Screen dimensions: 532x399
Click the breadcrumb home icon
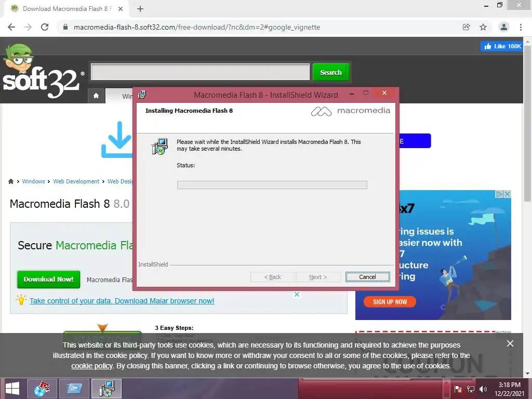coord(11,181)
